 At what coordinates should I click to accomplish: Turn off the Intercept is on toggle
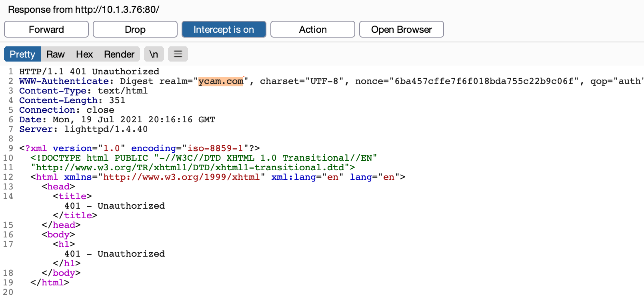click(224, 29)
